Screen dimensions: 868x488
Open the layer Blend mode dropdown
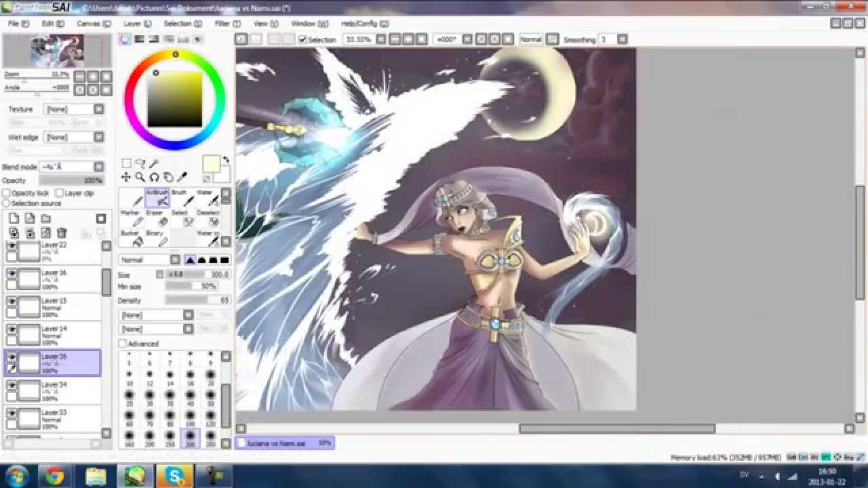(99, 167)
